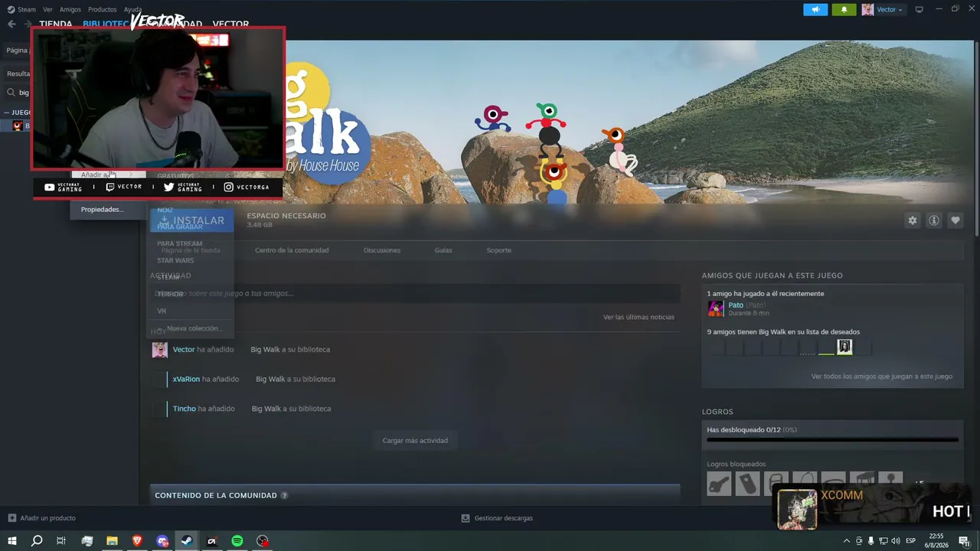
Task: Click the Steam logo in menu bar
Action: [x=11, y=9]
